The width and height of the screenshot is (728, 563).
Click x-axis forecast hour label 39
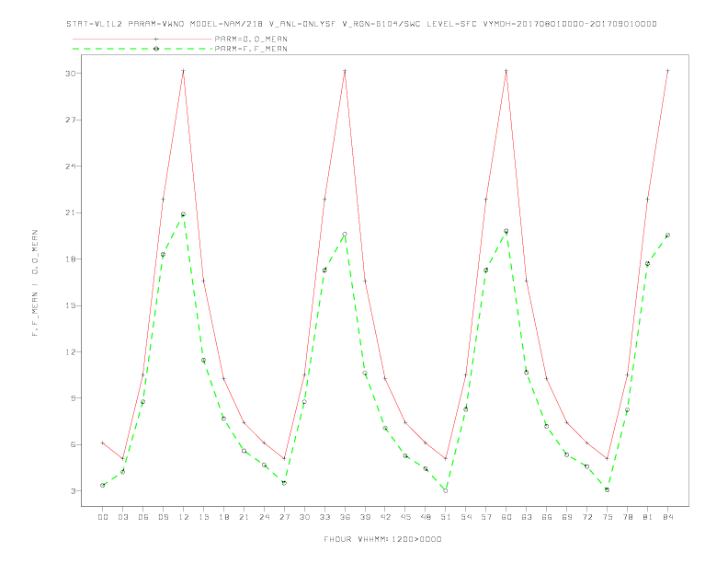pos(365,517)
